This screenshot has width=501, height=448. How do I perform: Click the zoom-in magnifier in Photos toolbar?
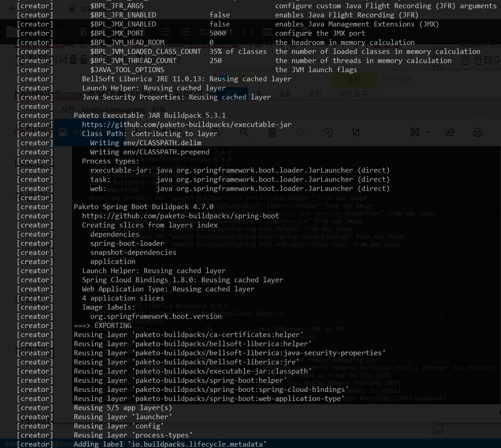point(216,132)
